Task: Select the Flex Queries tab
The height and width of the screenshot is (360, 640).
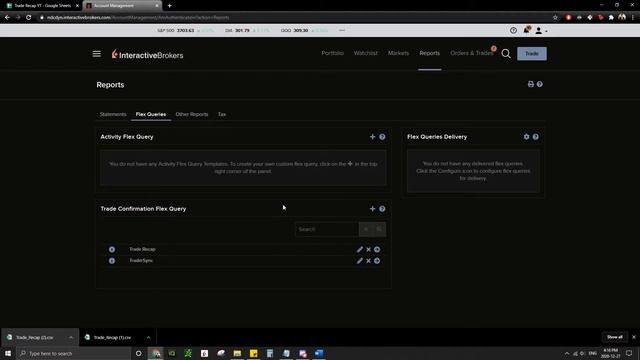Action: click(151, 114)
